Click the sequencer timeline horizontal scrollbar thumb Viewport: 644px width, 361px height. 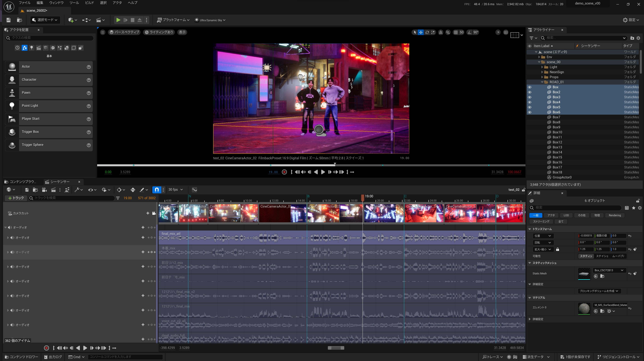coord(336,348)
